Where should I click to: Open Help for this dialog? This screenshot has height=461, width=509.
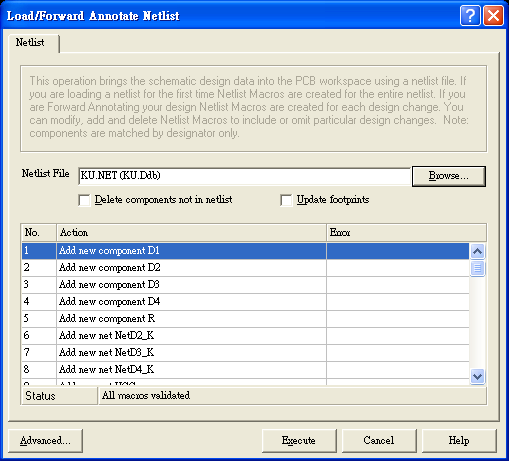(459, 441)
